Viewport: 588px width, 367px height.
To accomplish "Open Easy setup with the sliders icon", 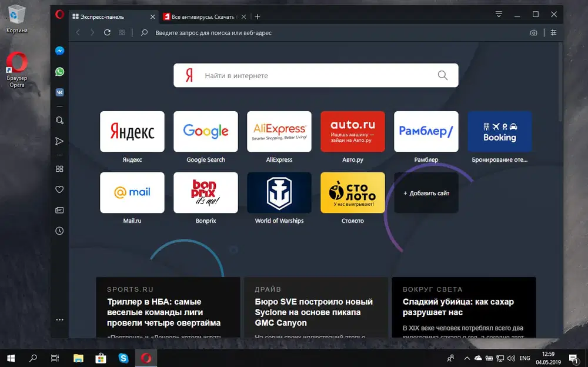I will 553,32.
